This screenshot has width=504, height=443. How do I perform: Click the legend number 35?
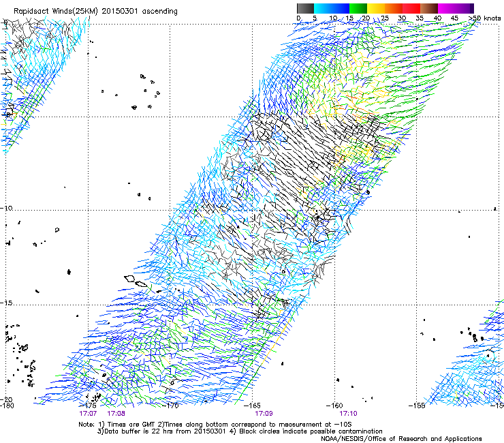(x=420, y=18)
